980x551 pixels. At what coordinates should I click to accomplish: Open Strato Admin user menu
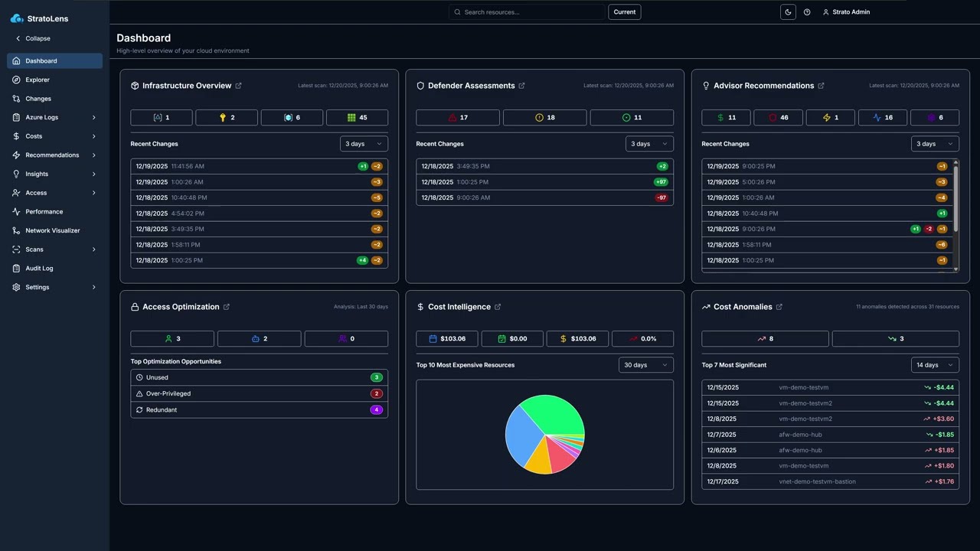[x=846, y=12]
